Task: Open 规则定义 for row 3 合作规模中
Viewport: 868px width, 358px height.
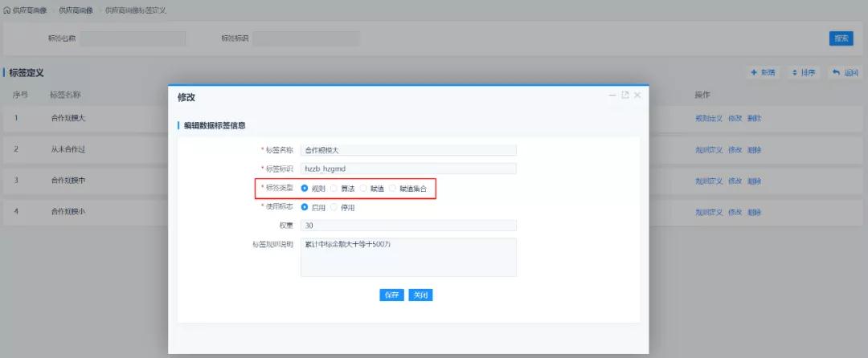Action: click(x=709, y=181)
